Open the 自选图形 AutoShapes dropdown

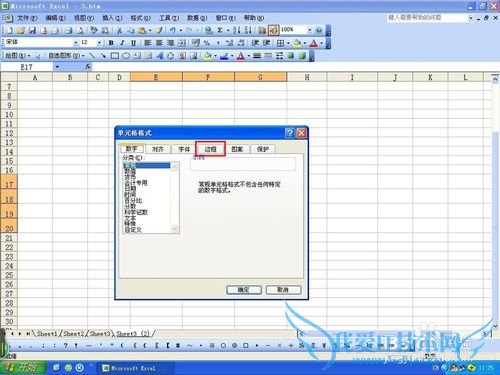tap(66, 56)
